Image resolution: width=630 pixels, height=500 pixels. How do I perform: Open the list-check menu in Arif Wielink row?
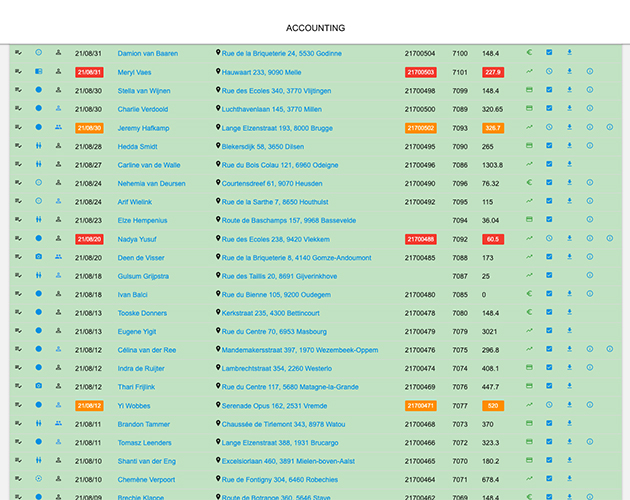pyautogui.click(x=18, y=202)
